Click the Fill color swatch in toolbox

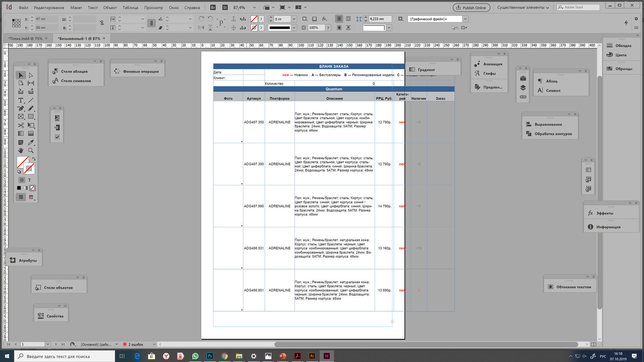(22, 162)
